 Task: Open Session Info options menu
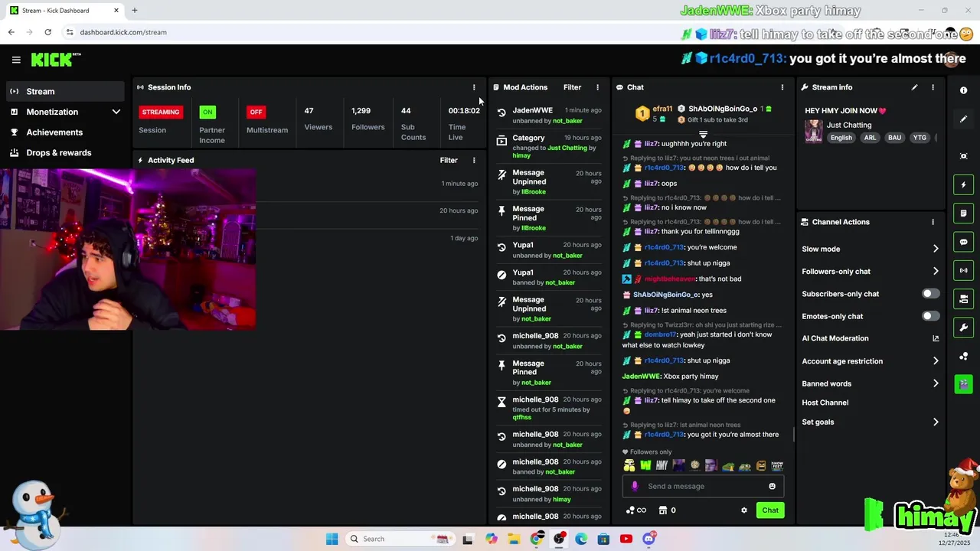[474, 87]
